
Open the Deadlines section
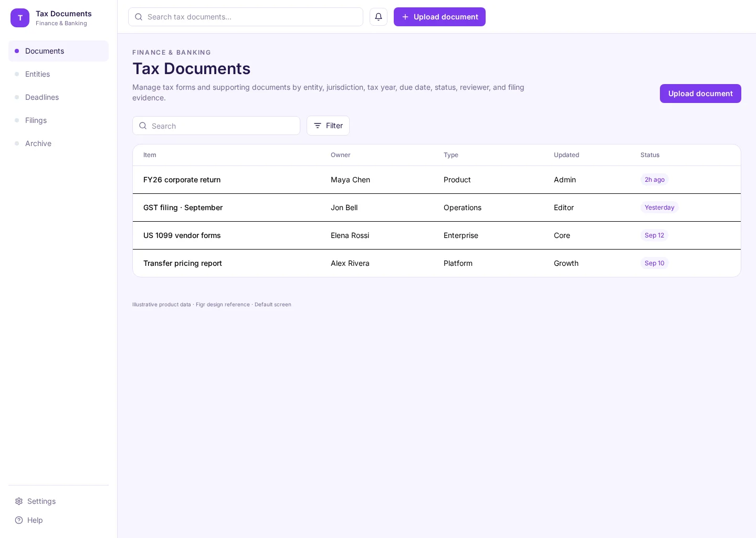click(58, 97)
